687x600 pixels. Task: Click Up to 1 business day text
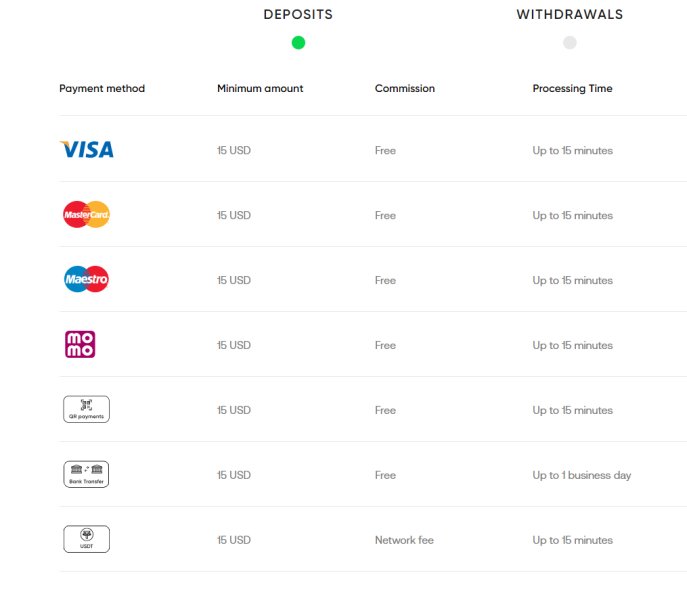[582, 476]
